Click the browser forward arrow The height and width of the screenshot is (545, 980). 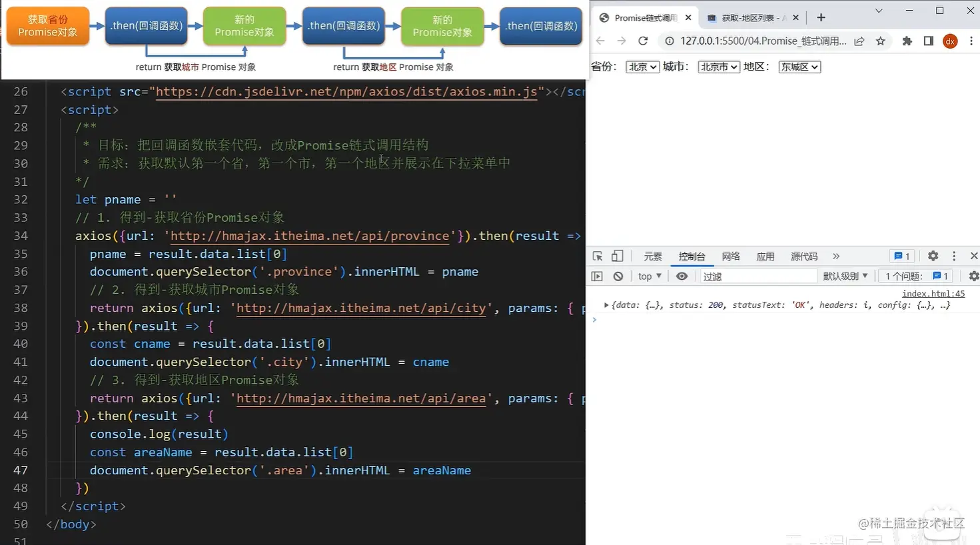tap(622, 41)
